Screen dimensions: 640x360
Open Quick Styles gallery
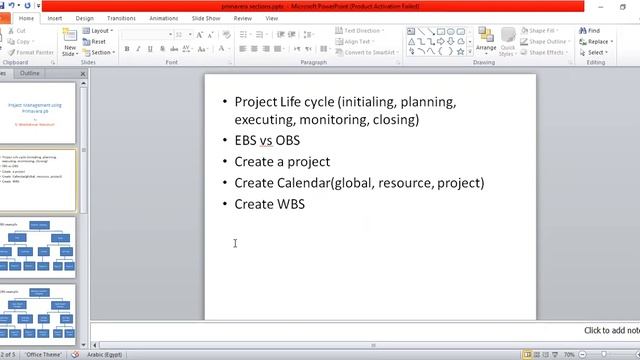[x=508, y=42]
